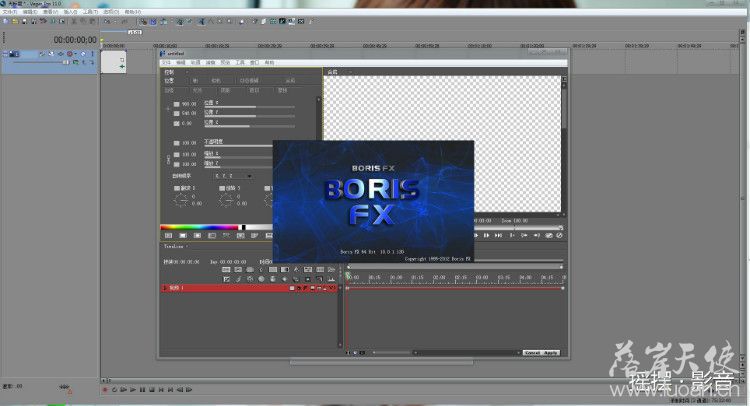Toggle the 缩放 X animation checkbox

[176, 154]
